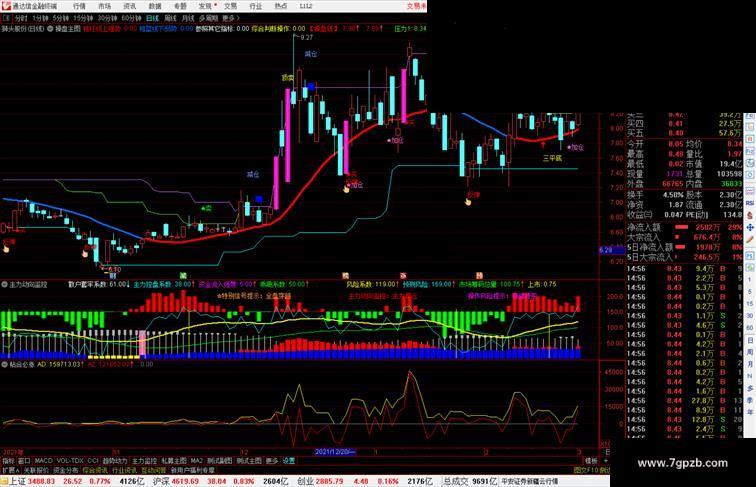This screenshot has height=487, width=756.
Task: Open the 互动问答 tab
Action: coord(154,470)
